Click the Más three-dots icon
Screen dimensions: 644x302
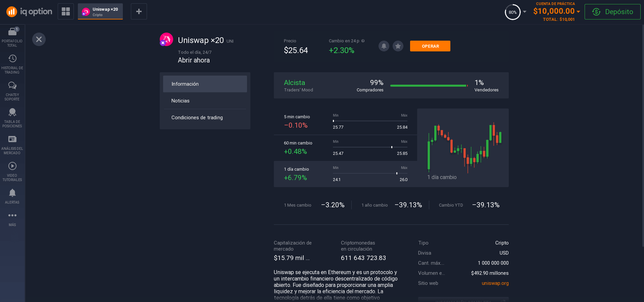tap(12, 219)
